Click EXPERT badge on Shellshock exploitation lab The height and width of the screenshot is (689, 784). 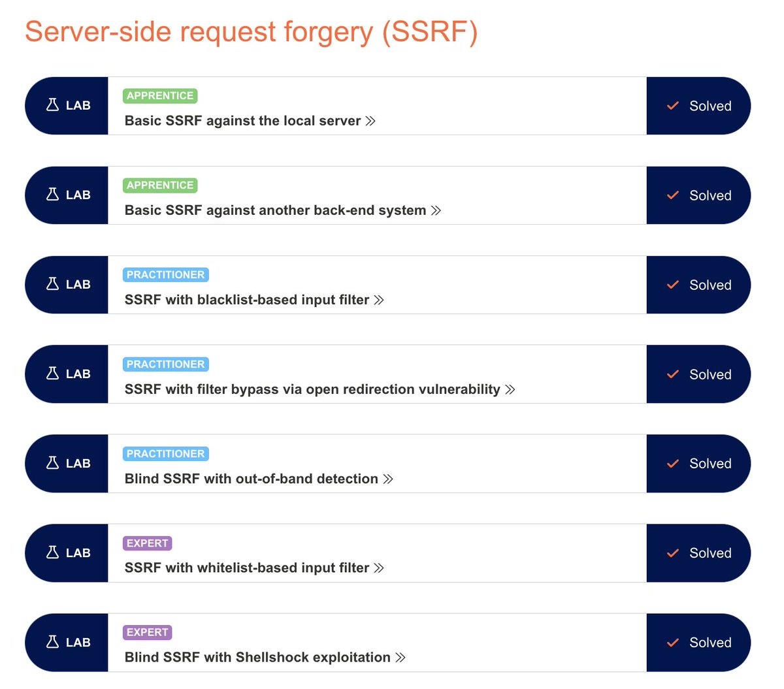coord(148,632)
